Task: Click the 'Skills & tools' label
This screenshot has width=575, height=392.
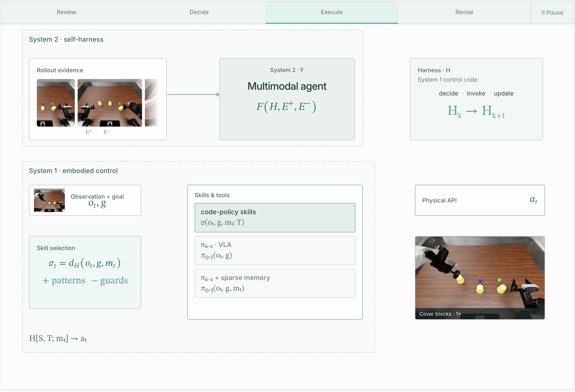Action: click(212, 195)
